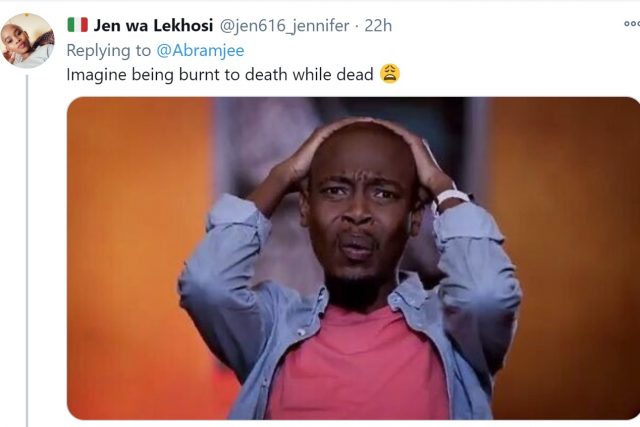Open the tweet via the 22h timestamp
This screenshot has height=427, width=640.
tap(378, 26)
